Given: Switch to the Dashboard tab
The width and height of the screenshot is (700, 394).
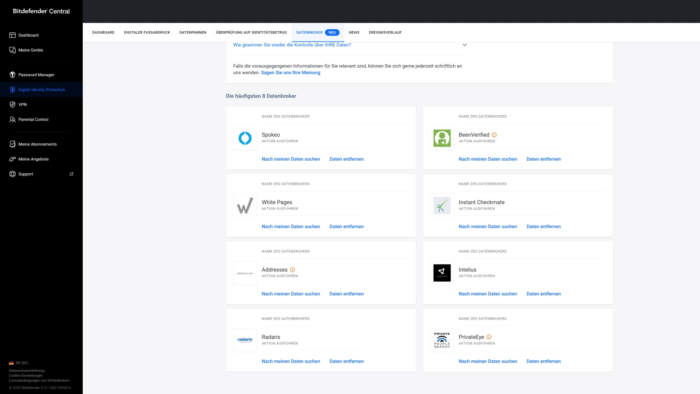Looking at the screenshot, I should [103, 33].
